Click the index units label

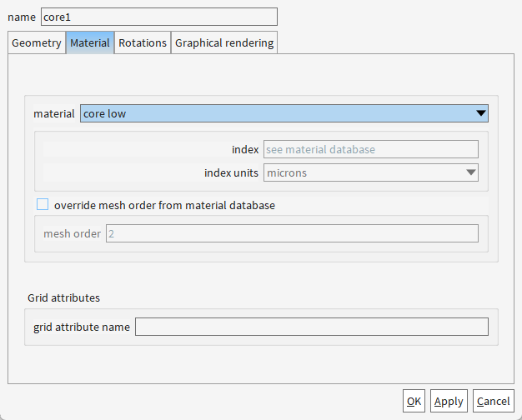[231, 172]
